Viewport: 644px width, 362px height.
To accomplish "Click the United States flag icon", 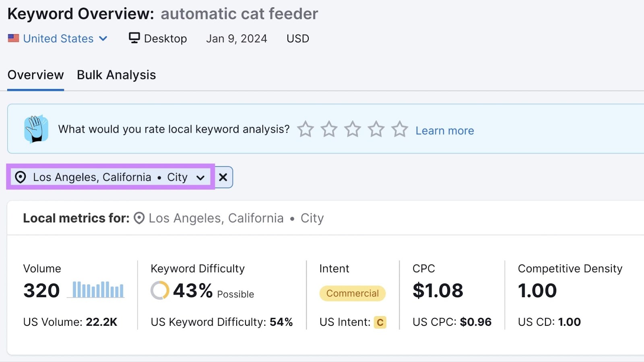I will tap(13, 38).
